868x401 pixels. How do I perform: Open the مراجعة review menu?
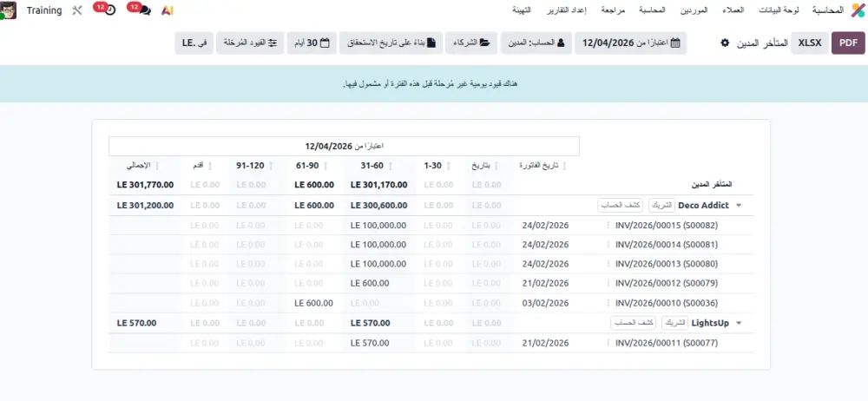(614, 10)
